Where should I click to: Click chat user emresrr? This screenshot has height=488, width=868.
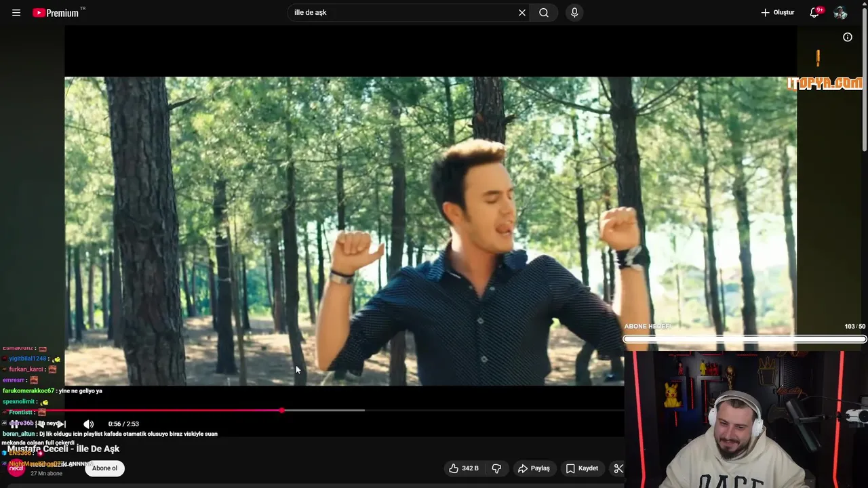coord(14,380)
